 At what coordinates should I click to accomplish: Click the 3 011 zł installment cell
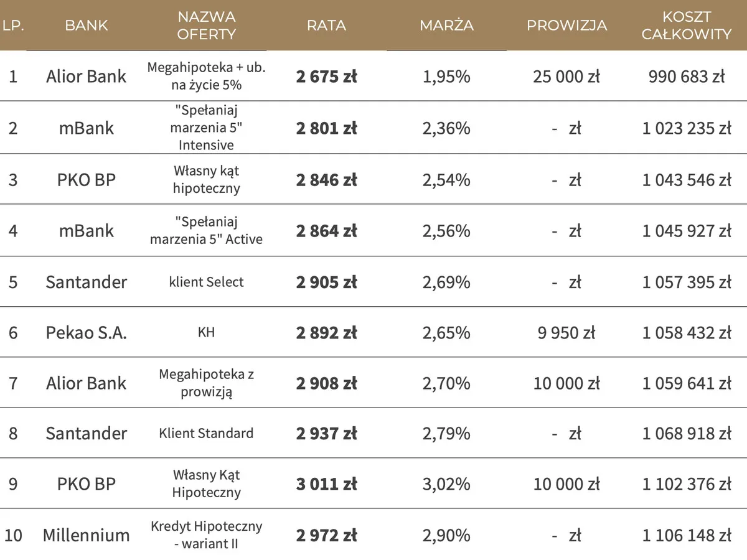click(x=326, y=484)
